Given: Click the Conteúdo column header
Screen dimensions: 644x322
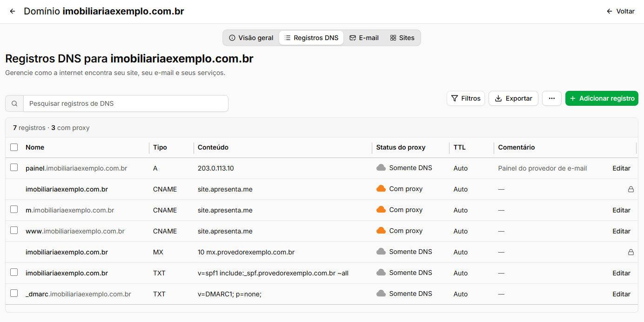Looking at the screenshot, I should point(213,147).
